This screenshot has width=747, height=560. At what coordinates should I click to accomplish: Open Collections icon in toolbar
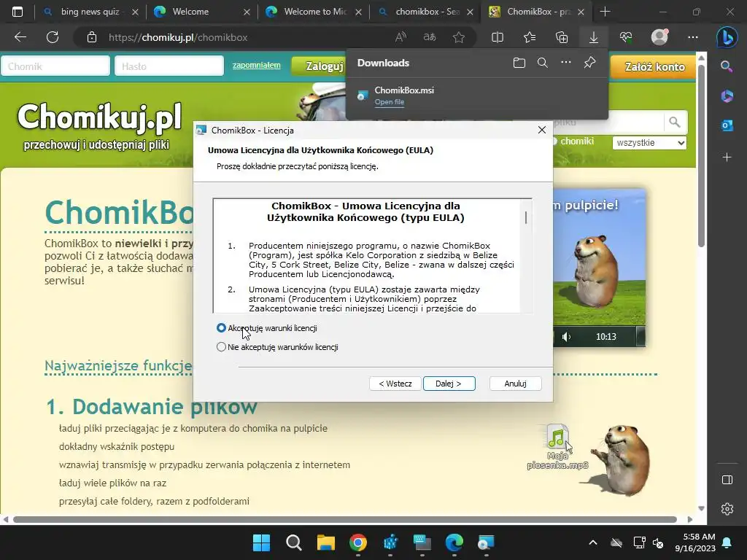(562, 37)
